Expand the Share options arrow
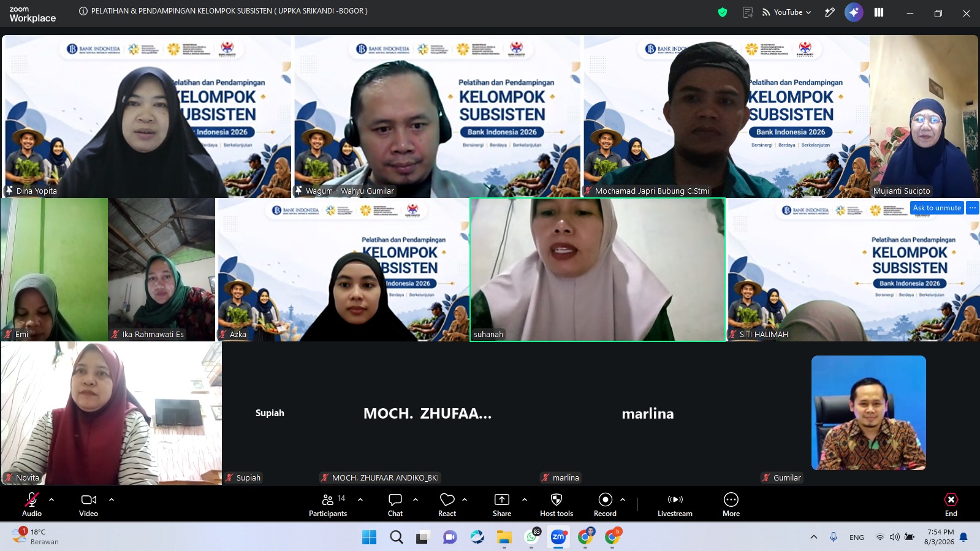The image size is (980, 551). [525, 500]
